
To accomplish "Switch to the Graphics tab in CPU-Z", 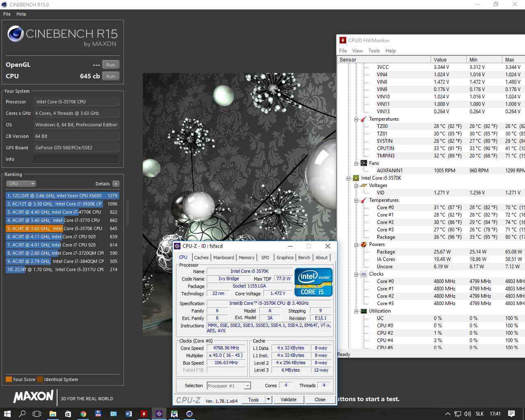I will [x=285, y=258].
